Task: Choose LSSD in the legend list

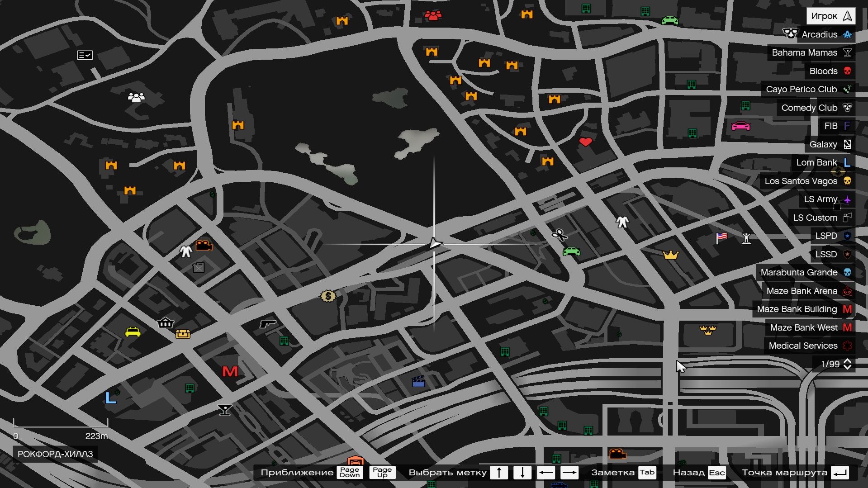Action: click(x=833, y=254)
